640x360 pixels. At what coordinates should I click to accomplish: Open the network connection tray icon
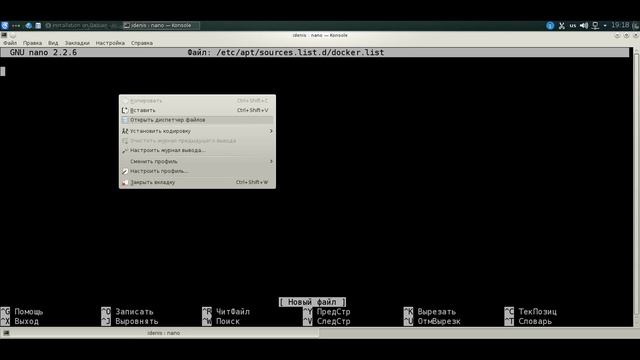pyautogui.click(x=596, y=26)
